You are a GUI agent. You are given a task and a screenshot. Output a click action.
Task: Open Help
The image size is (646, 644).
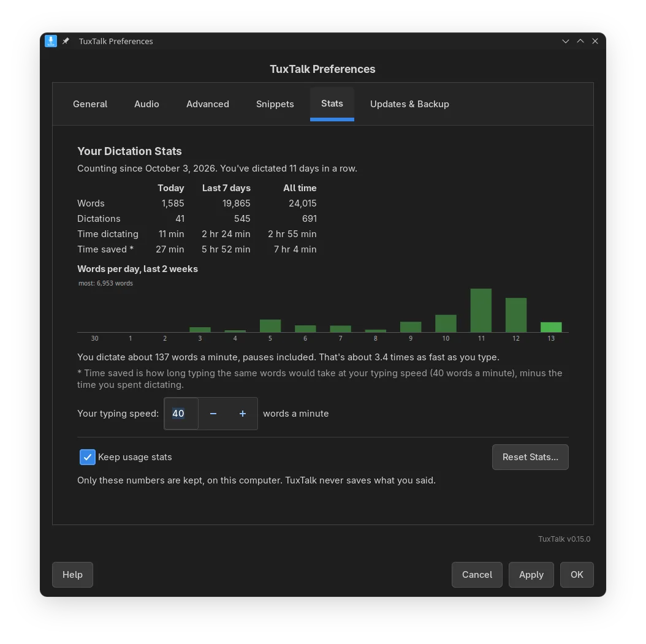[x=72, y=574]
